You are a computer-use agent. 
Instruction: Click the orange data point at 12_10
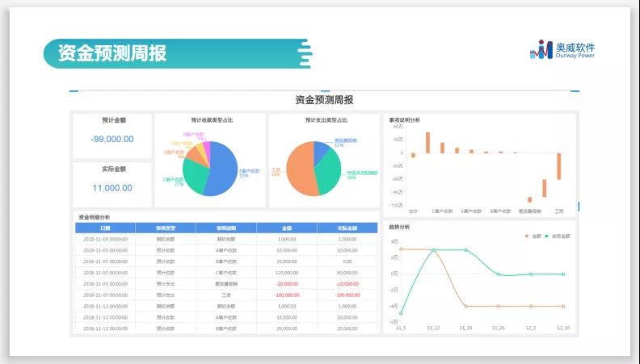click(x=563, y=306)
